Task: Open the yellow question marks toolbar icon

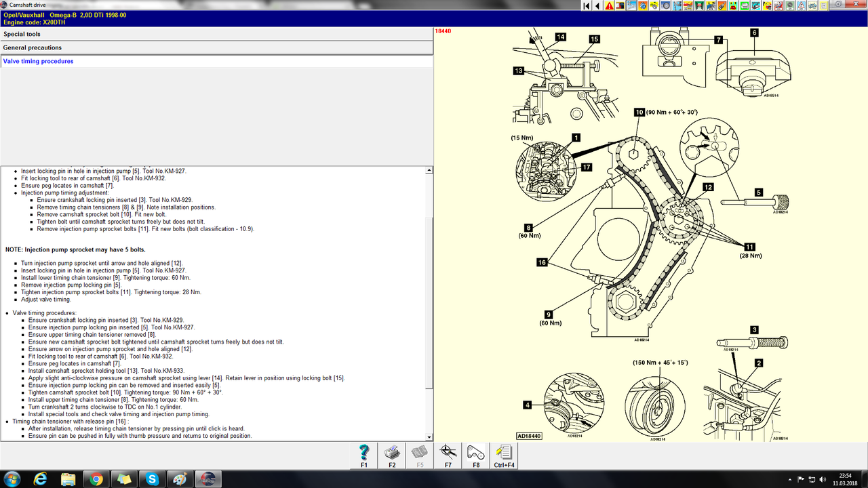Action: [767, 6]
